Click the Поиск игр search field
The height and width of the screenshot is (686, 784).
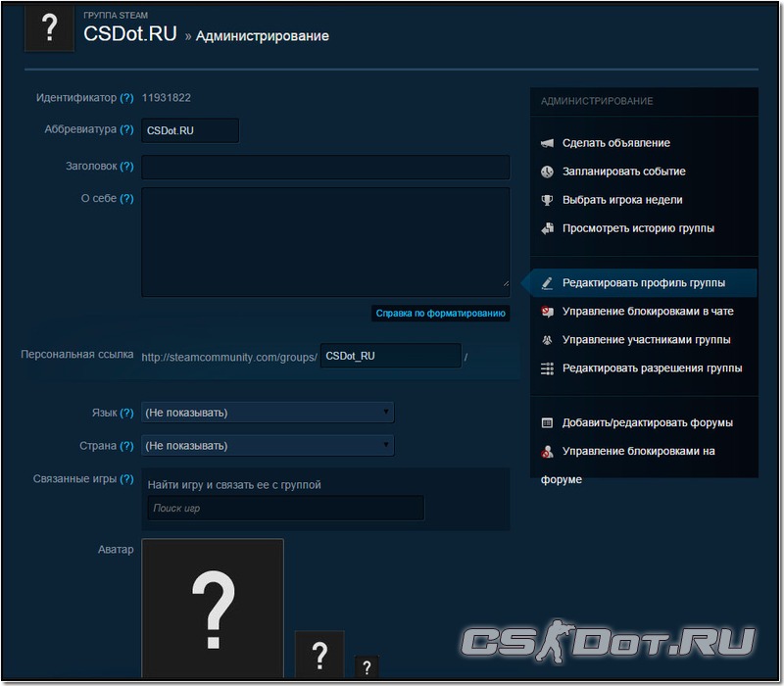[285, 508]
